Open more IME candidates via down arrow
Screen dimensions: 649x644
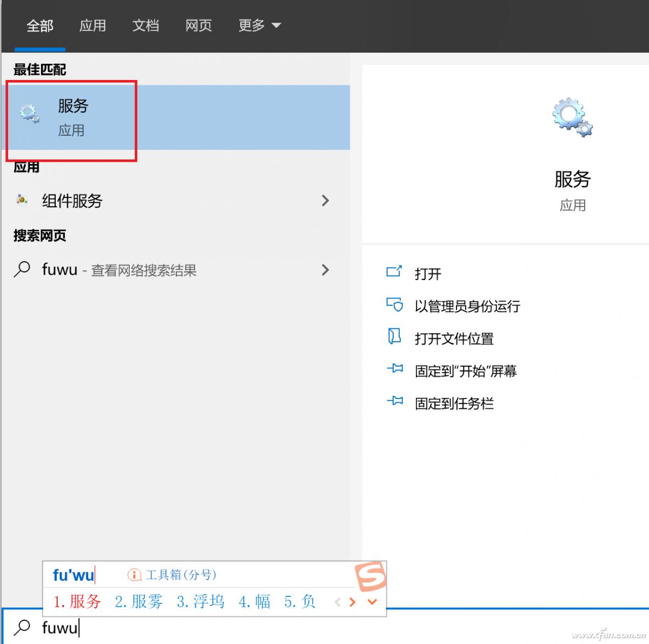(372, 602)
